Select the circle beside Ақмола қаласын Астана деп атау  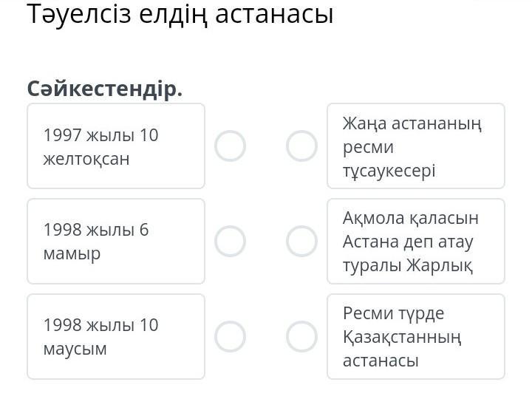point(301,241)
